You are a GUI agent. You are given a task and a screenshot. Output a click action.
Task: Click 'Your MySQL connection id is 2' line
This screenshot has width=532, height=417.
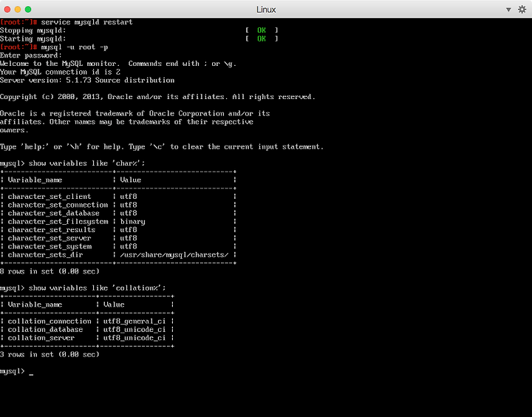coord(60,72)
